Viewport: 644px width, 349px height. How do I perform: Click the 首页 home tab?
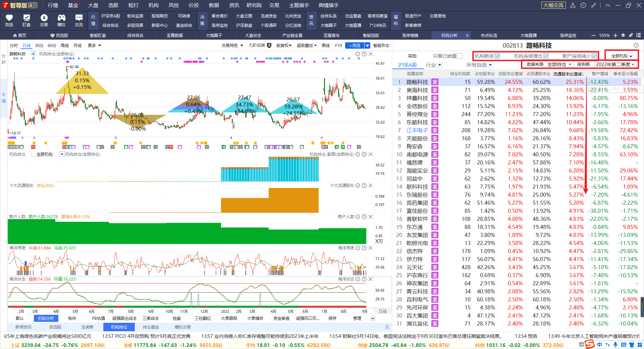[x=19, y=35]
